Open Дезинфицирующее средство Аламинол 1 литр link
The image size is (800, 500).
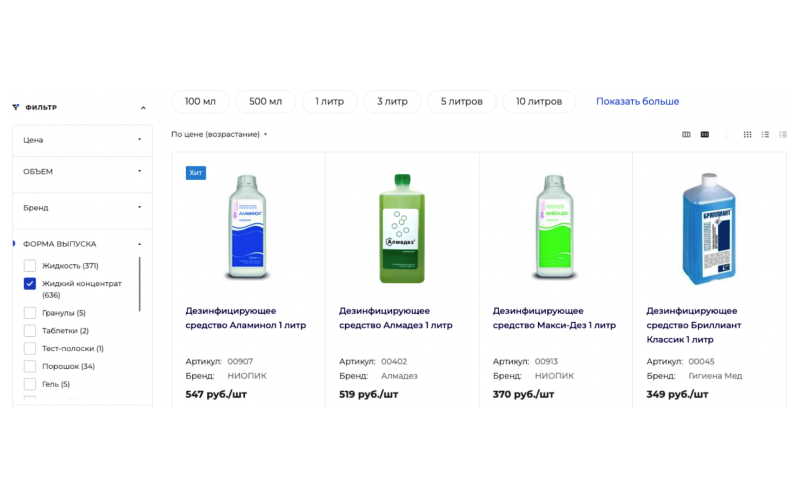tap(246, 318)
